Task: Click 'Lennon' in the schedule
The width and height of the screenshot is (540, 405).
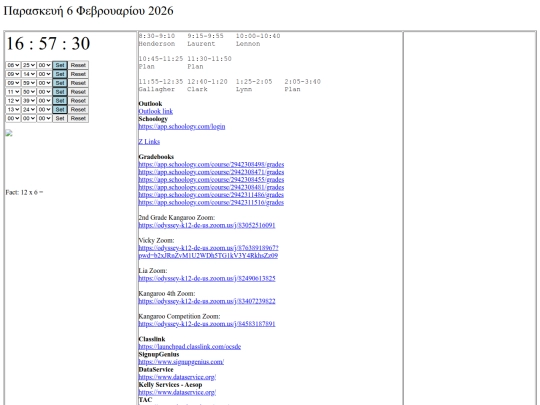Action: tap(248, 44)
